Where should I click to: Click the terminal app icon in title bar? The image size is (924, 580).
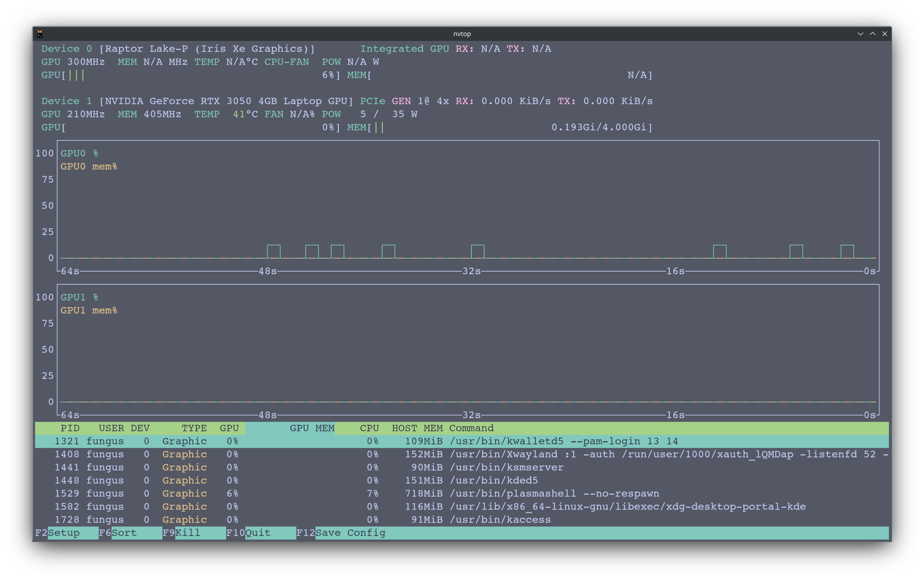point(40,34)
